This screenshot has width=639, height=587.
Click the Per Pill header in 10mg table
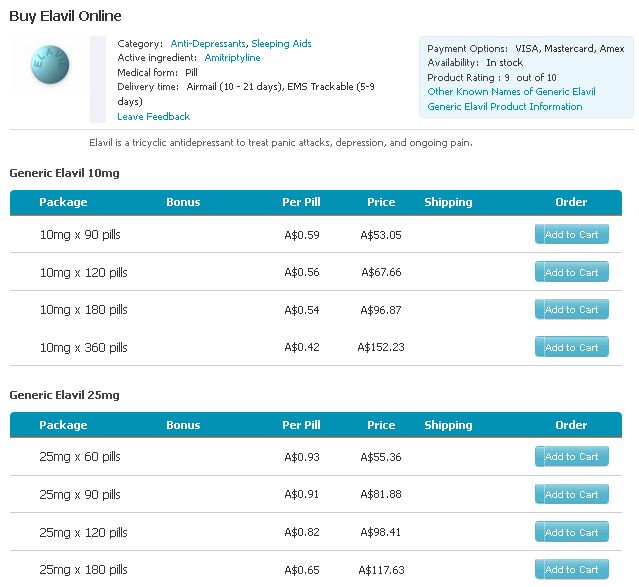301,202
